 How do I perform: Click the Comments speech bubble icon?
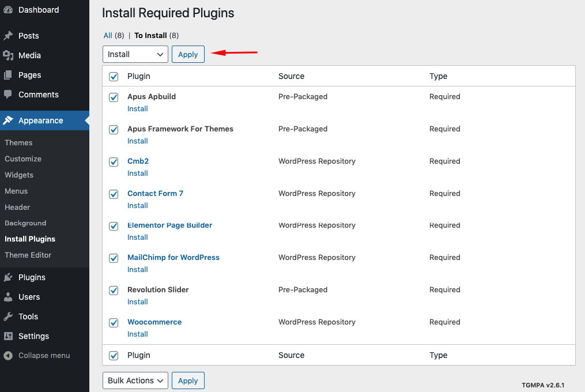(x=8, y=95)
